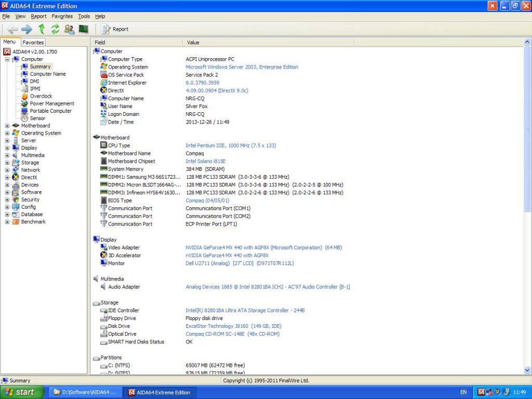Click the blue Forward arrow toolbar icon
The image size is (532, 399).
[x=26, y=29]
